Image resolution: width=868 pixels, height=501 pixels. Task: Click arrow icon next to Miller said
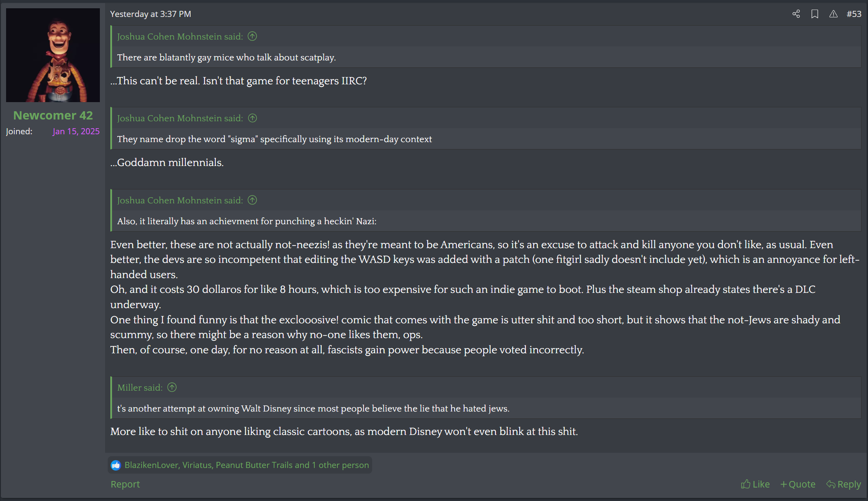(x=172, y=388)
